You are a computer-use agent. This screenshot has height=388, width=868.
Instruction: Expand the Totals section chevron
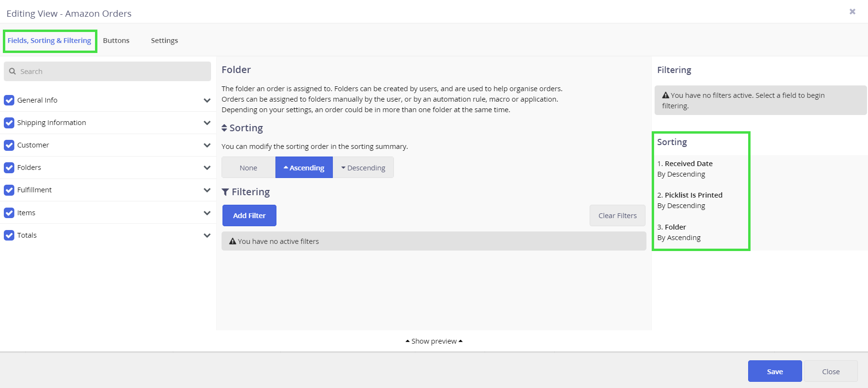[207, 235]
